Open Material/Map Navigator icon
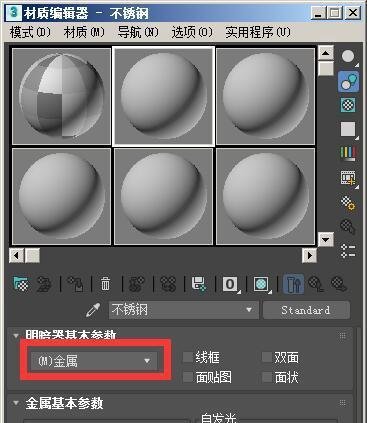 click(348, 251)
